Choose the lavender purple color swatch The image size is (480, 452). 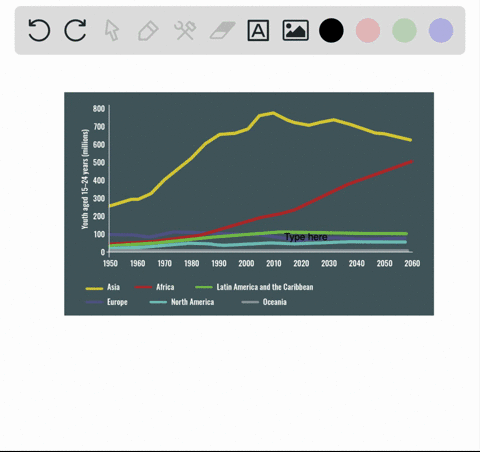coord(441,30)
